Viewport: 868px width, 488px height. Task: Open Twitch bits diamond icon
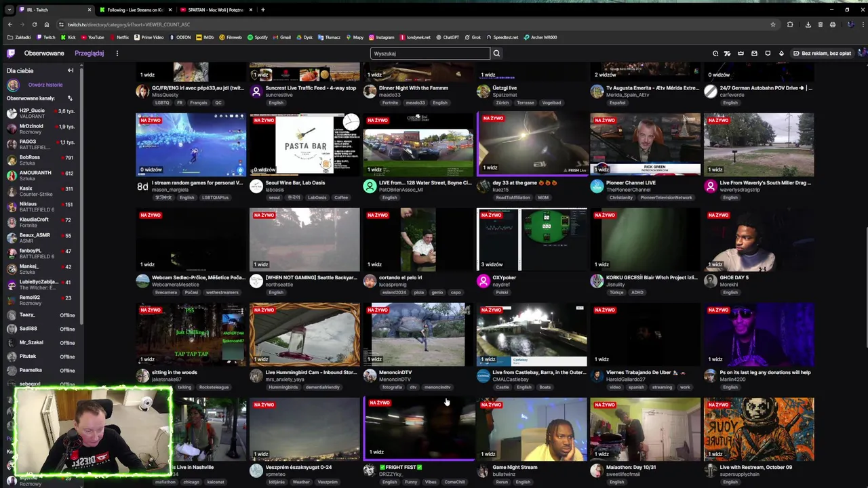(781, 54)
